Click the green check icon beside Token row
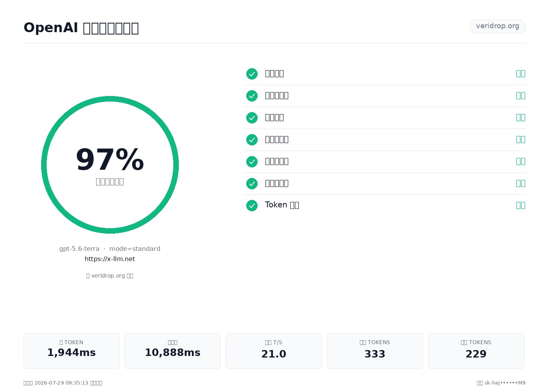549x392 pixels. pyautogui.click(x=252, y=205)
